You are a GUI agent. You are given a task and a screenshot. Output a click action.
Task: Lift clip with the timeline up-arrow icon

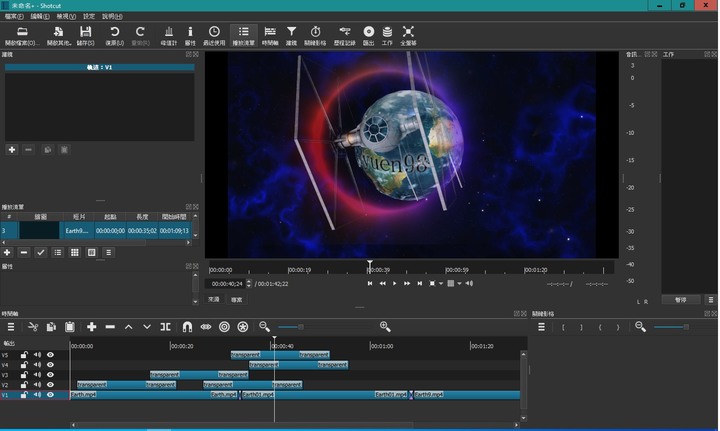coord(129,327)
